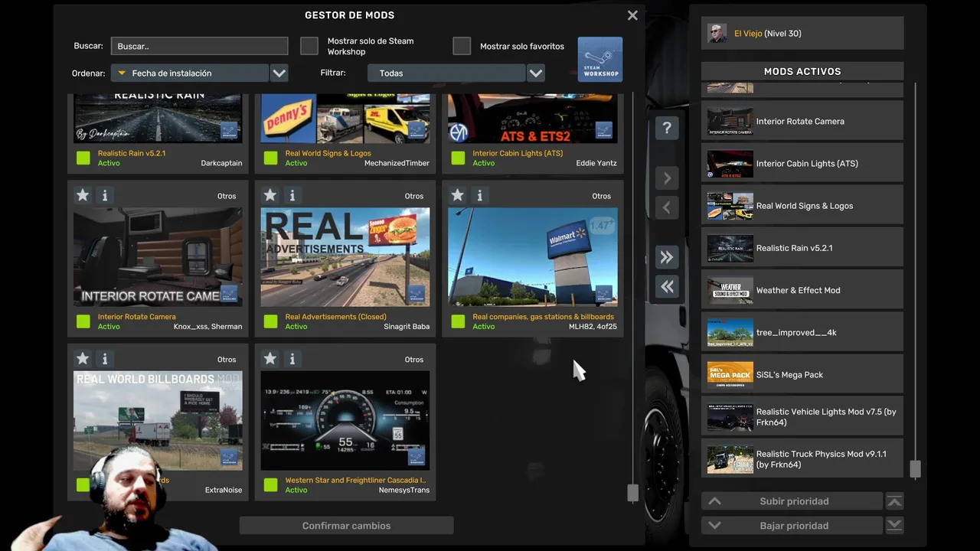Move selected mod left with single arrow

coord(667,207)
